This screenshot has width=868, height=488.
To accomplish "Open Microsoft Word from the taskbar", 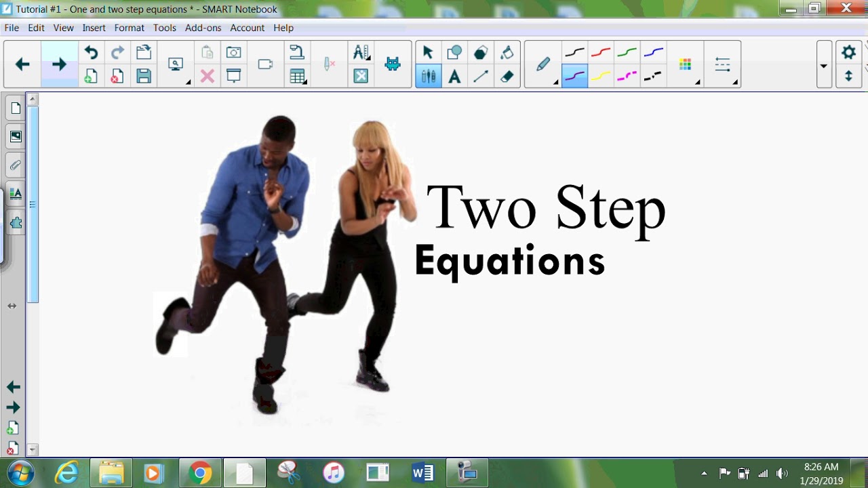I will (x=422, y=472).
